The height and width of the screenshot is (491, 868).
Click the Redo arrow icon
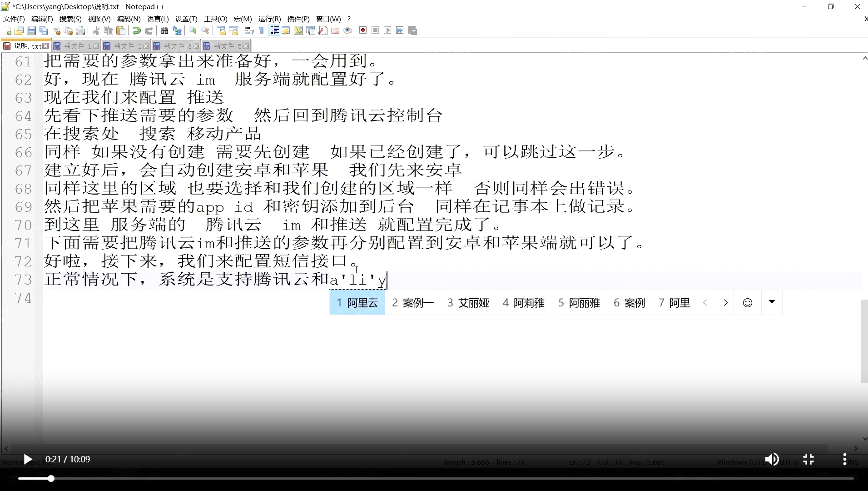(x=149, y=30)
